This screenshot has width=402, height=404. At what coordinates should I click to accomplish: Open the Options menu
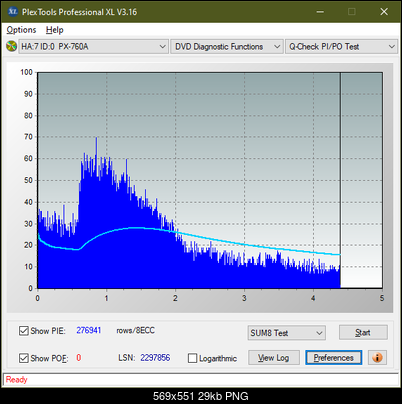pyautogui.click(x=21, y=30)
